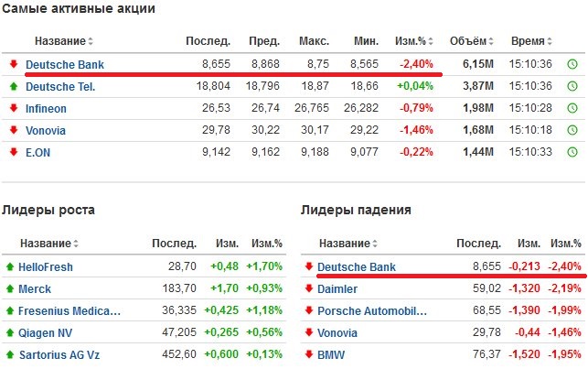Click the clock icon in Vonovia active-stocks row
Image resolution: width=588 pixels, height=369 pixels.
572,130
